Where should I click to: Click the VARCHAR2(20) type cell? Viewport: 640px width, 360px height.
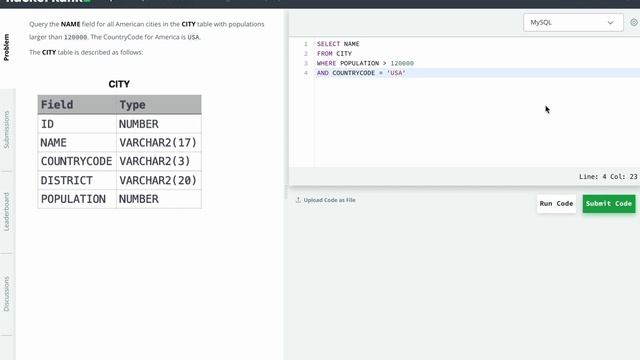coord(159,180)
